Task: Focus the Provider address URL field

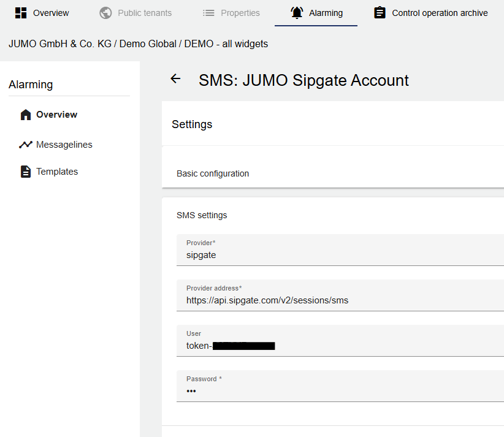Action: (337, 300)
